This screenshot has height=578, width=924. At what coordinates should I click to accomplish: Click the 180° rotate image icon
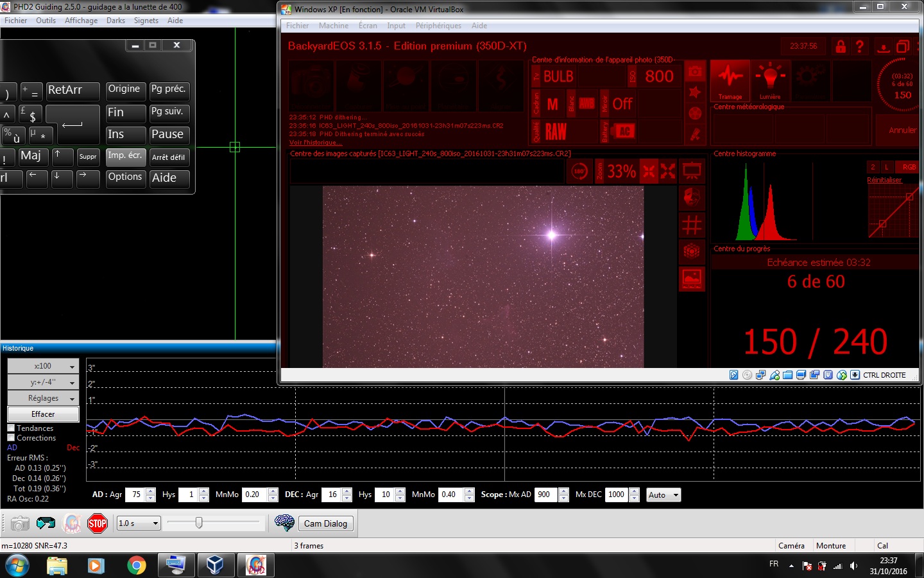point(579,171)
